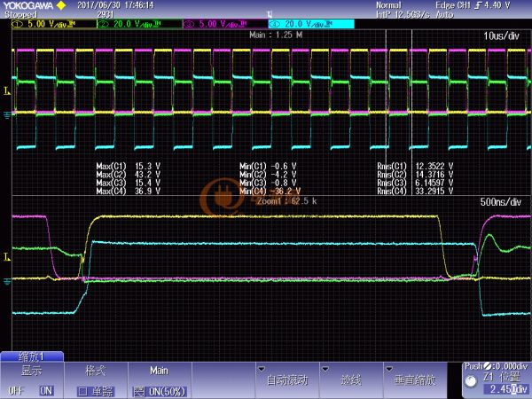
Task: Toggle the Main ON(50%) window setting
Action: click(x=159, y=392)
